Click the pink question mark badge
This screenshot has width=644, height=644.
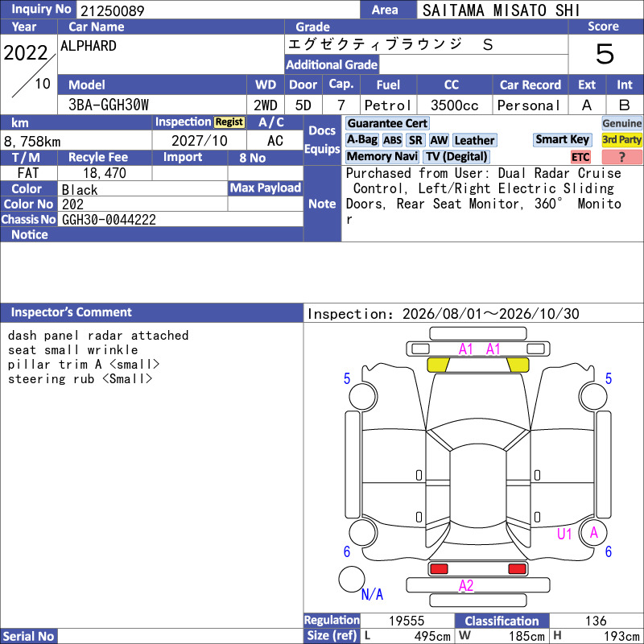pyautogui.click(x=621, y=157)
